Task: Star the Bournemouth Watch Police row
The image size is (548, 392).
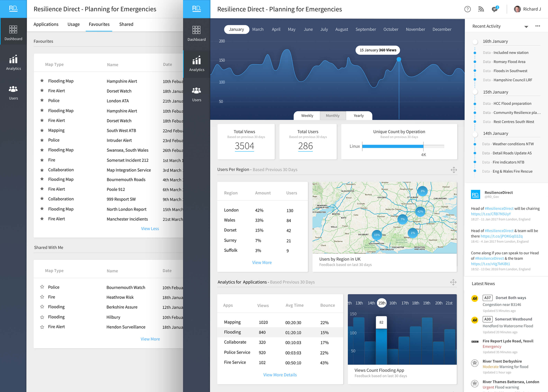Action: 42,287
